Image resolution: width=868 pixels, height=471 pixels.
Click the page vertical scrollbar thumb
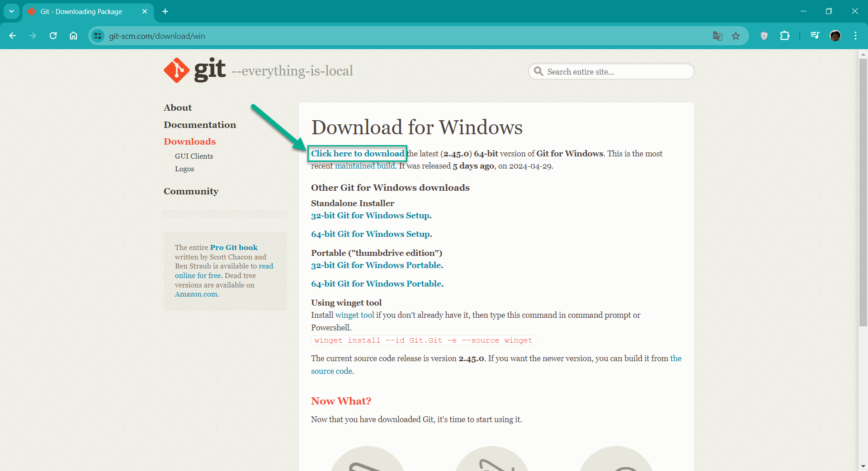(863, 192)
